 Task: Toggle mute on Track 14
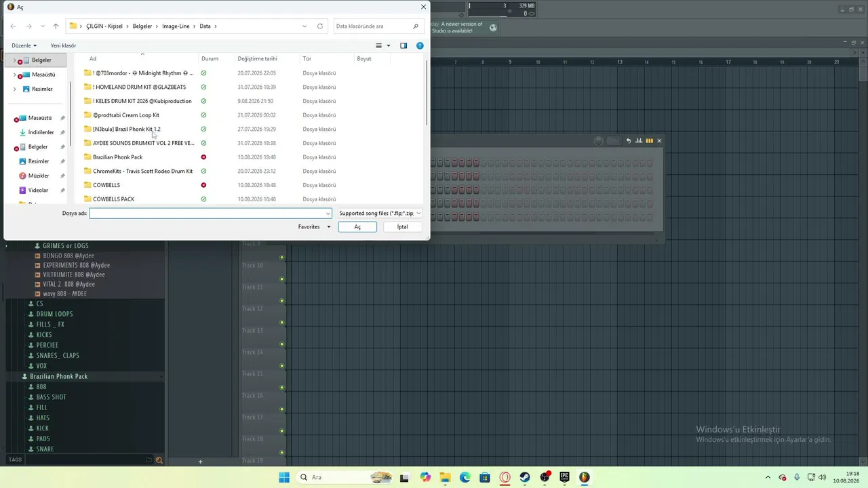tap(281, 366)
